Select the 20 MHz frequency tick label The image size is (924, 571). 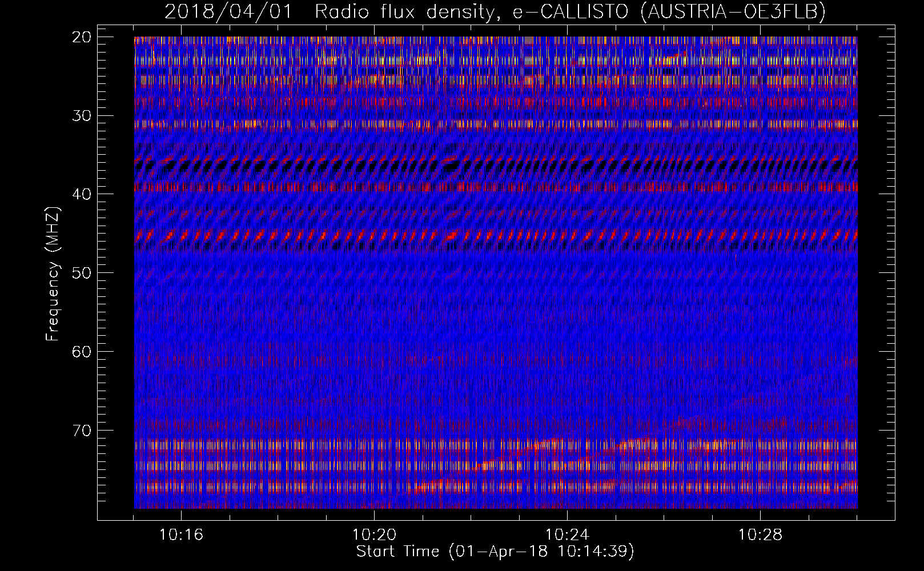82,37
